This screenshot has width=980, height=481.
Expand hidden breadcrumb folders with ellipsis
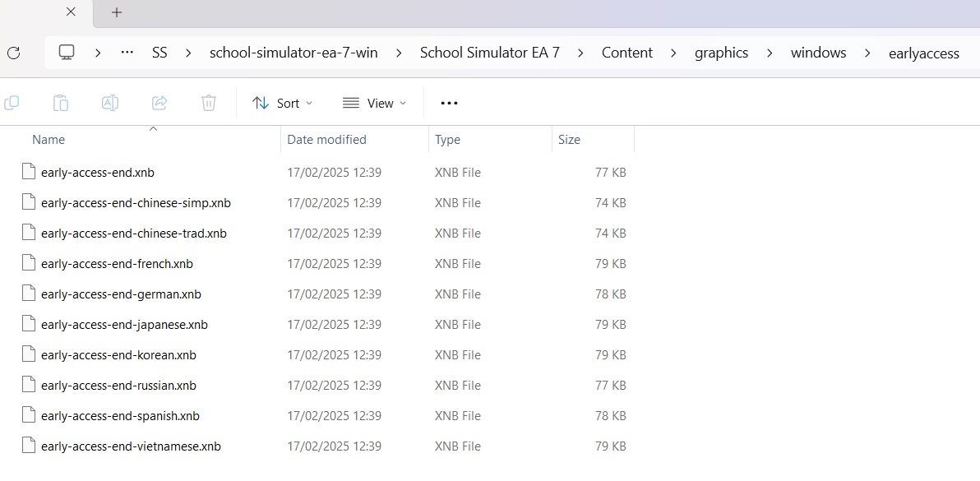click(x=127, y=53)
